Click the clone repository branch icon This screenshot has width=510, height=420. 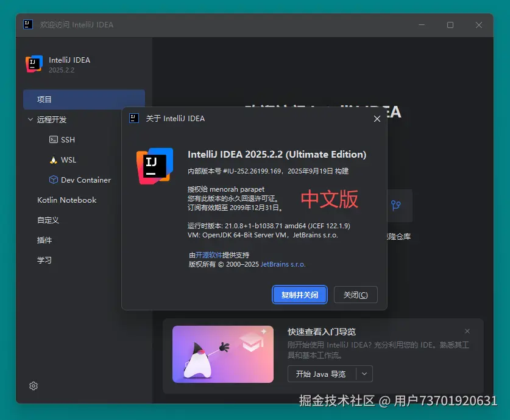click(x=396, y=205)
